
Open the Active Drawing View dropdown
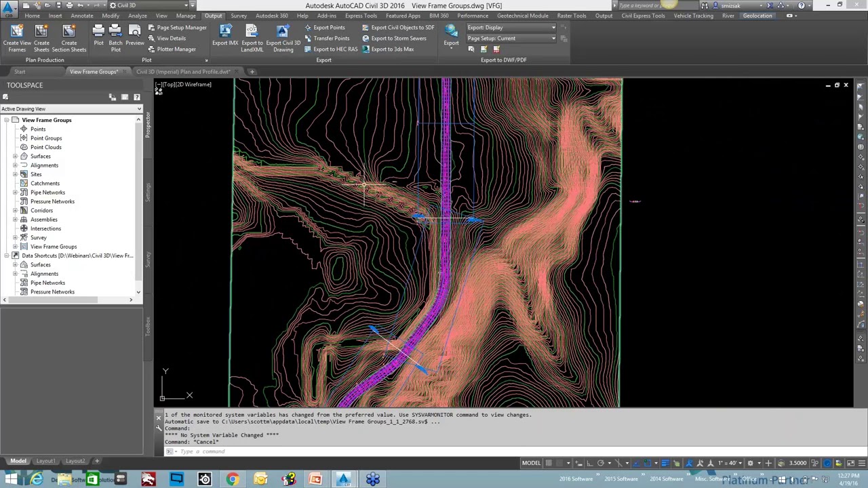(71, 108)
